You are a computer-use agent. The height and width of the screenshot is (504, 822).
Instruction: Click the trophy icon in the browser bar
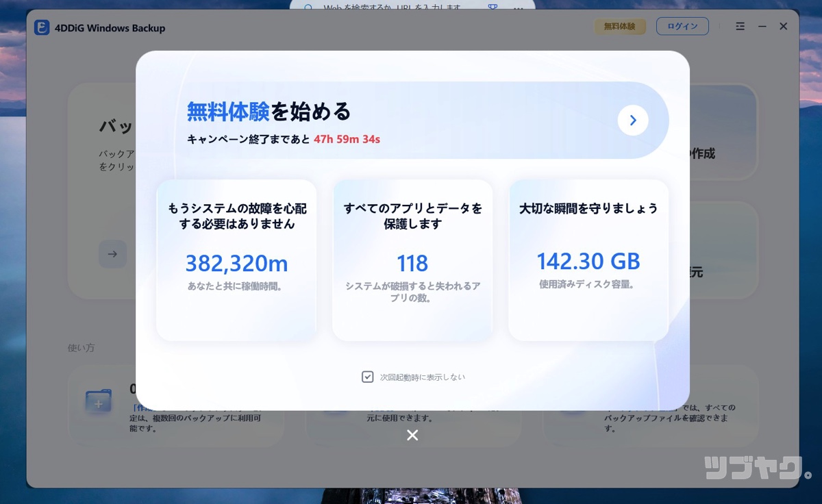pyautogui.click(x=493, y=8)
